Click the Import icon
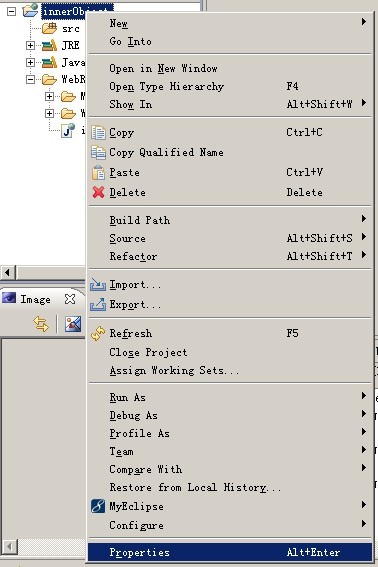The image size is (378, 567). coord(98,285)
